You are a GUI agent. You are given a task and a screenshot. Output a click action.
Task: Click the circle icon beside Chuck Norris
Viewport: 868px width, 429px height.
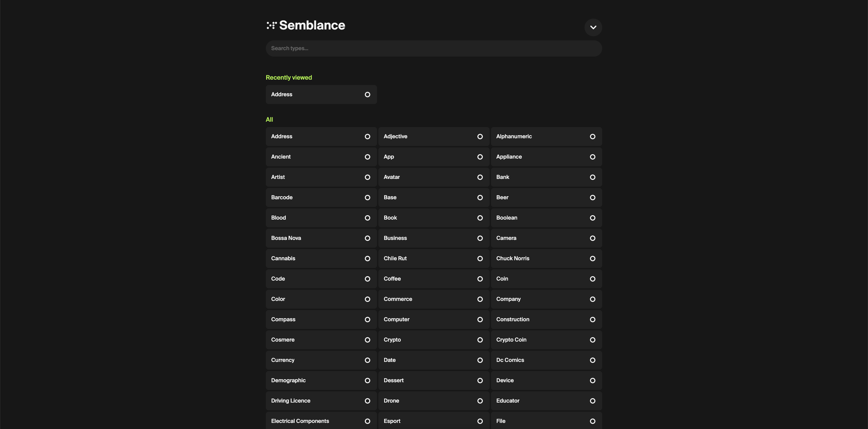tap(593, 259)
